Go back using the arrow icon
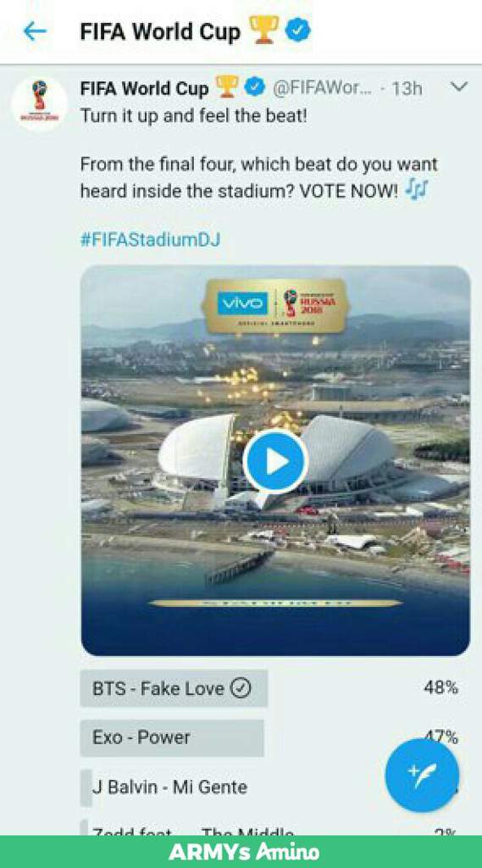 (x=35, y=31)
